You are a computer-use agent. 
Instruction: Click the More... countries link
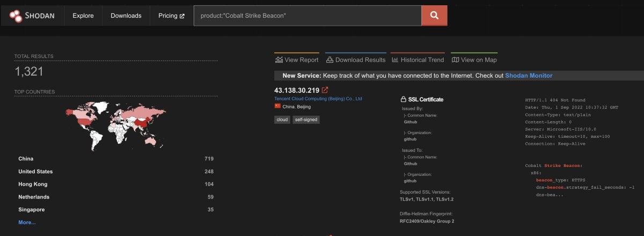coord(27,222)
